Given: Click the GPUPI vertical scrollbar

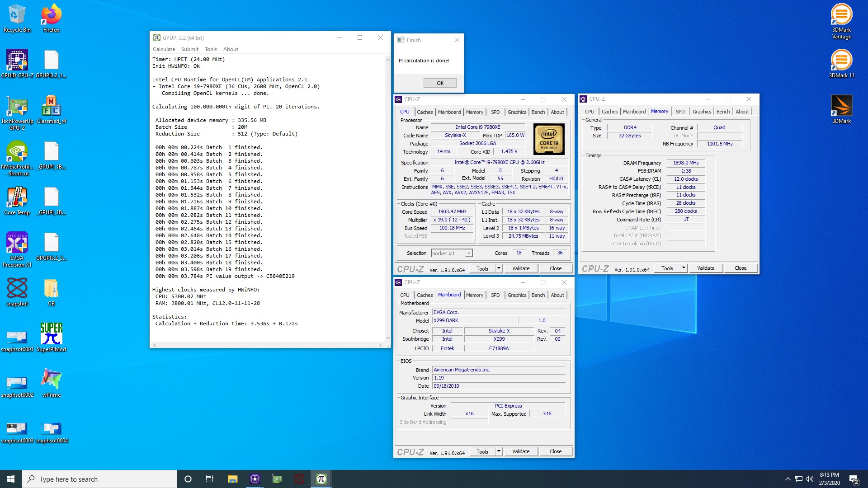Looking at the screenshot, I should coord(387,199).
